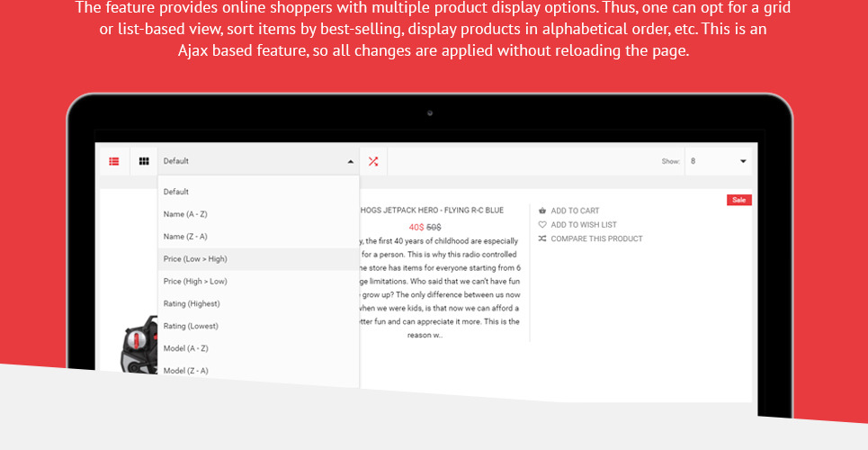The width and height of the screenshot is (868, 450).
Task: Click the basket icon beside Add to Cart
Action: pos(542,211)
